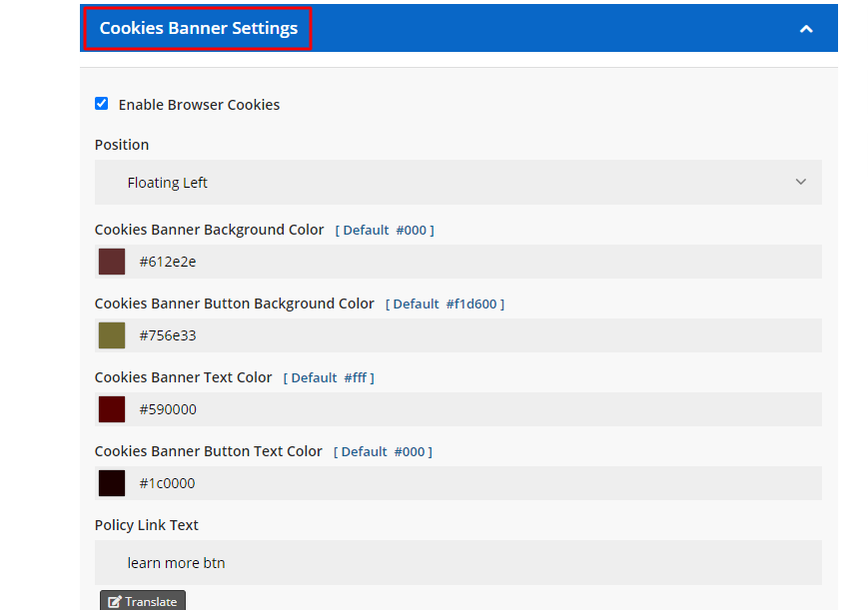Collapse the Cookies Banner Settings panel chevron
Screen dimensions: 868x610
tap(806, 29)
